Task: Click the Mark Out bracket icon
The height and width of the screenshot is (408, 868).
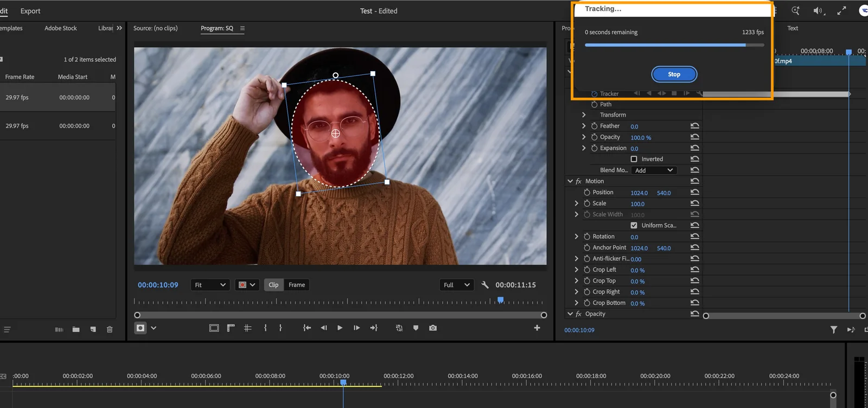Action: pos(280,328)
